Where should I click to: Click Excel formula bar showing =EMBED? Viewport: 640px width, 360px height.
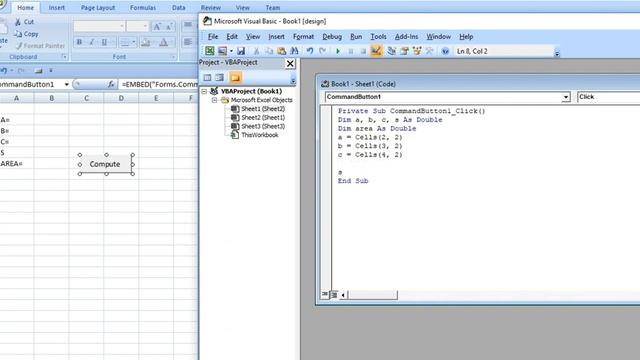click(159, 84)
